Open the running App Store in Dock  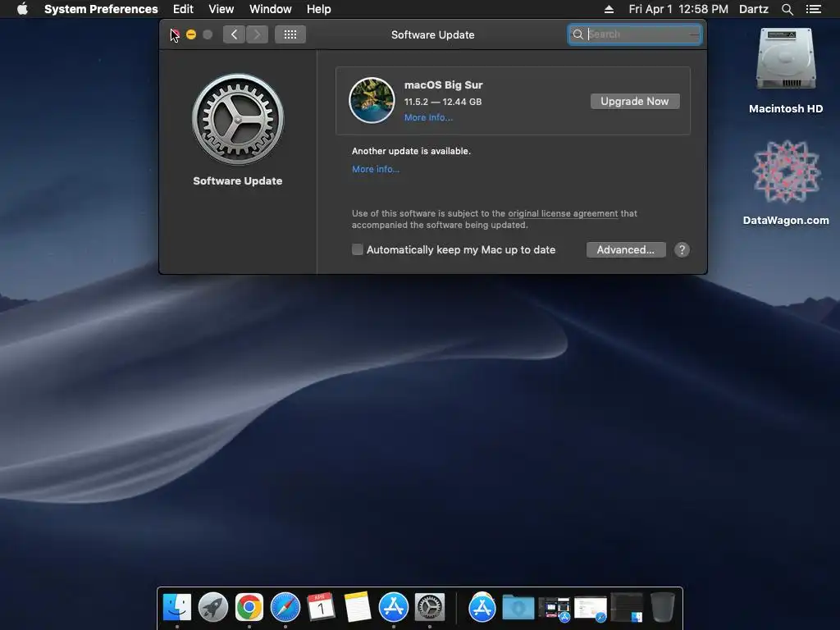click(394, 607)
